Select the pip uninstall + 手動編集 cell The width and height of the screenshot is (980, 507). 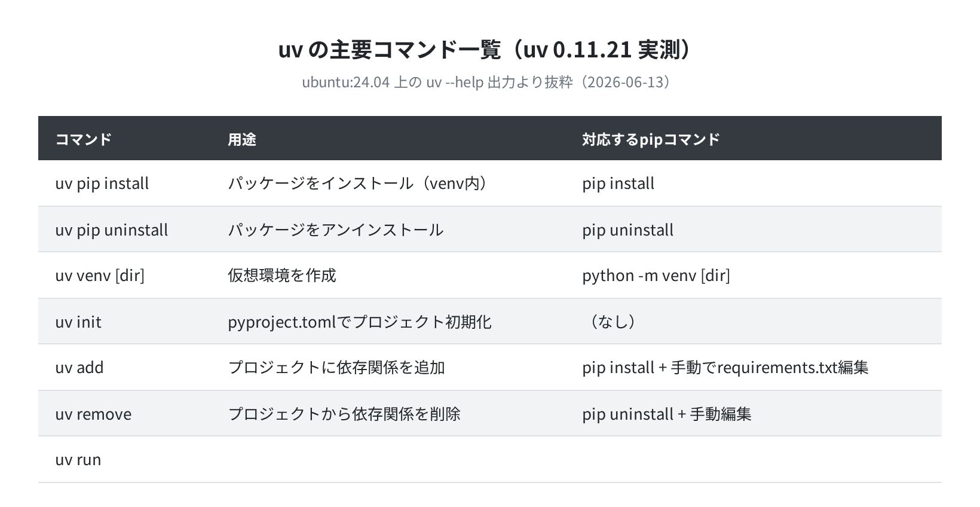[667, 414]
